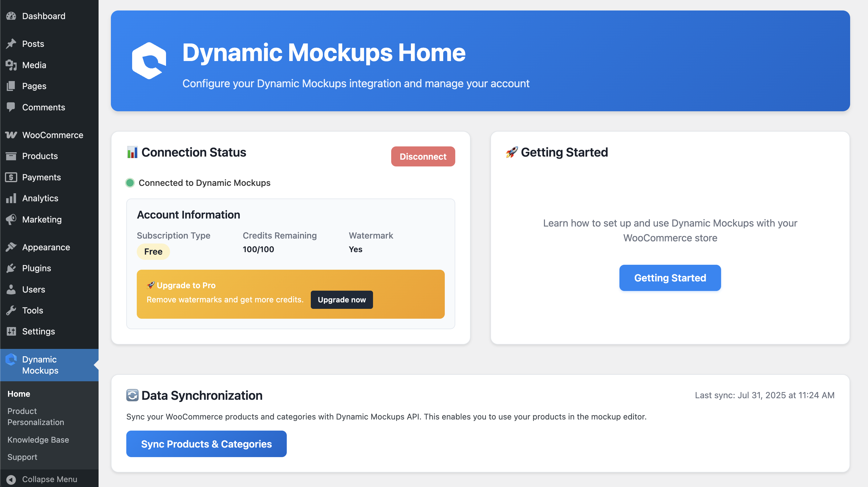
Task: Click the Marketing megaphone icon
Action: point(11,219)
